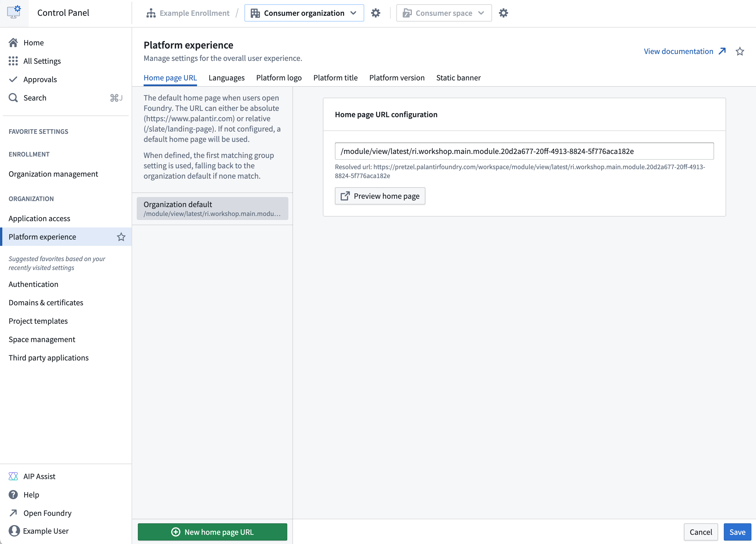Image resolution: width=756 pixels, height=544 pixels.
Task: Expand the Consumer organization dropdown
Action: [x=304, y=13]
